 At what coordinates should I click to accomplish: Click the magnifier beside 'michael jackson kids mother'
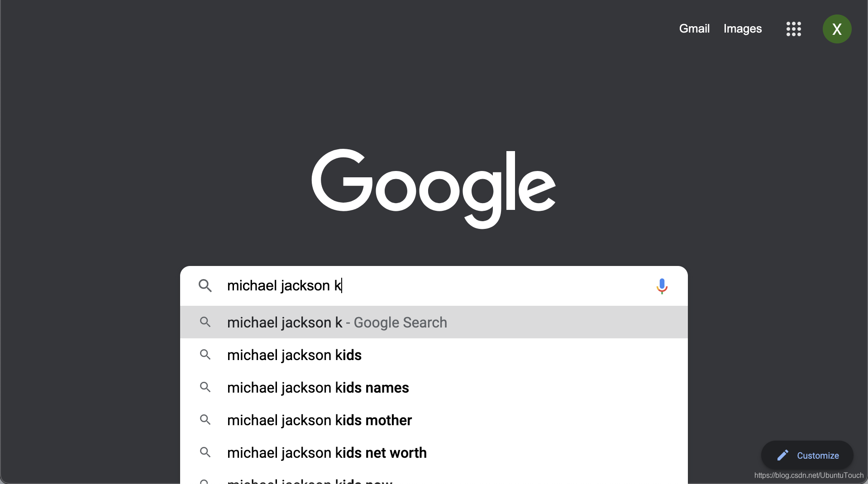pos(205,421)
